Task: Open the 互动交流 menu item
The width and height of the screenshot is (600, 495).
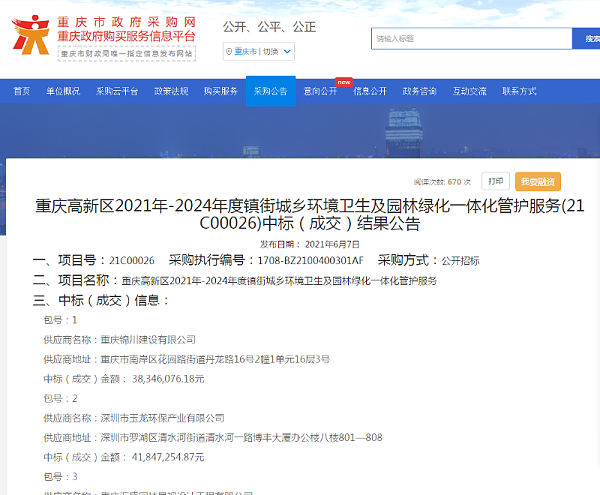Action: tap(470, 91)
